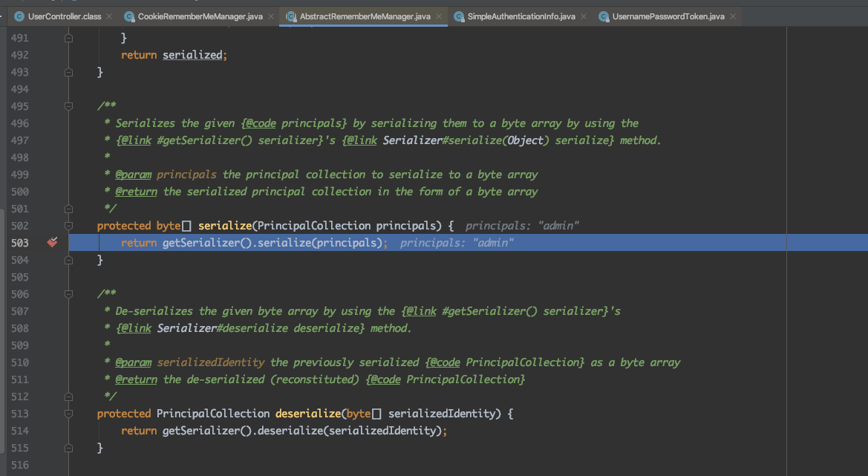Click fold end marker at line 501
The image size is (868, 476).
pos(68,209)
